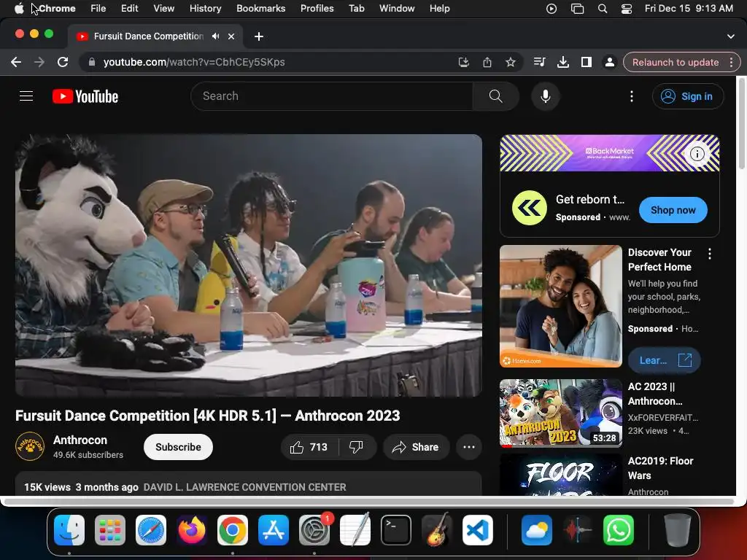Start voice search with microphone icon
This screenshot has height=560, width=747.
pyautogui.click(x=546, y=96)
